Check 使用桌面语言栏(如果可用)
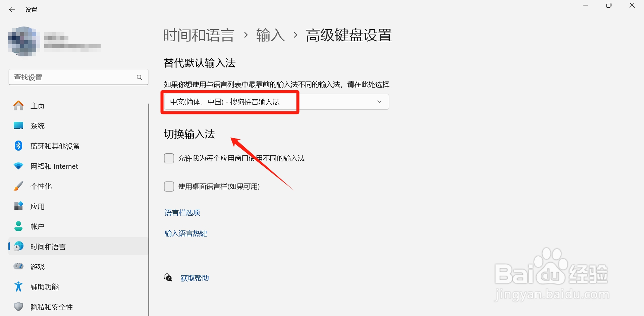644x316 pixels. pos(169,186)
